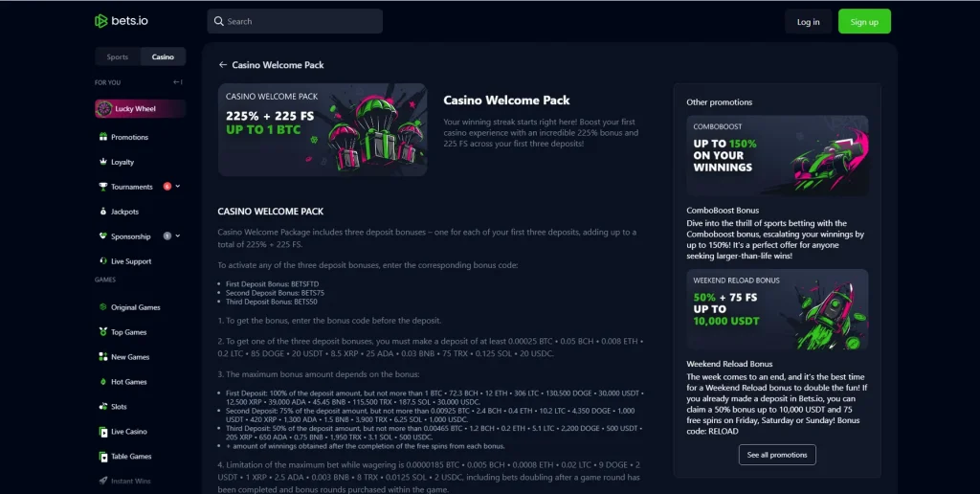The width and height of the screenshot is (980, 494).
Task: Click the Loyalty crown icon
Action: pyautogui.click(x=103, y=162)
